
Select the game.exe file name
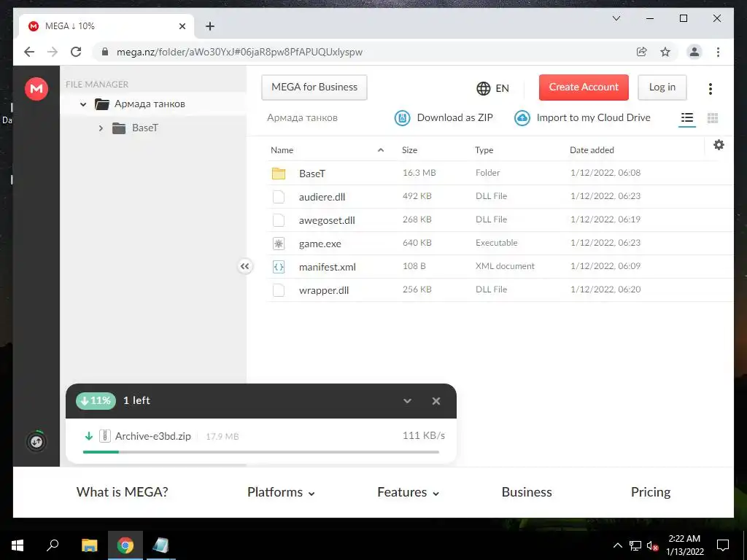click(x=320, y=244)
